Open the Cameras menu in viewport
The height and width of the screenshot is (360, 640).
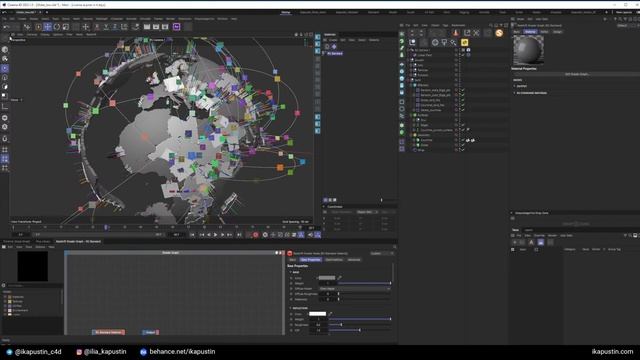[31, 35]
